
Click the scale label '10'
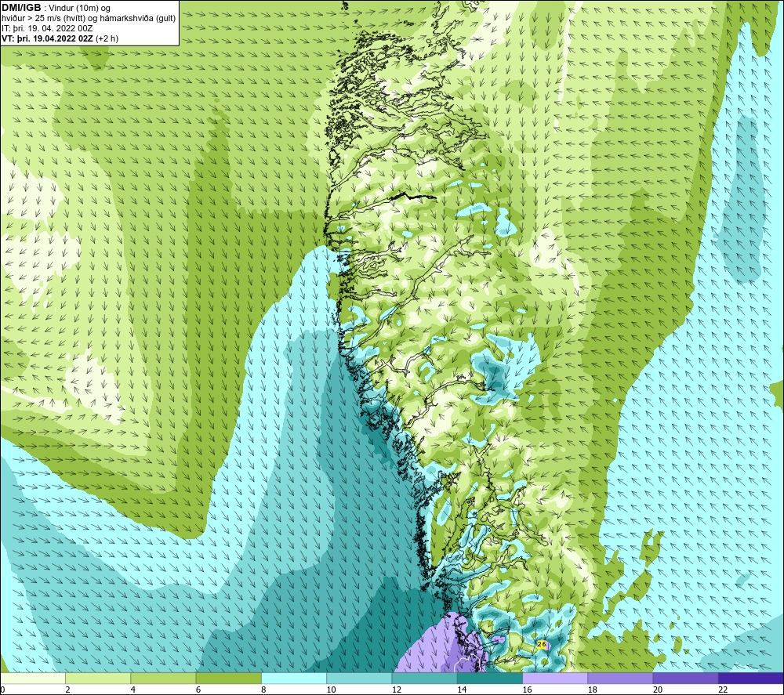[x=331, y=690]
